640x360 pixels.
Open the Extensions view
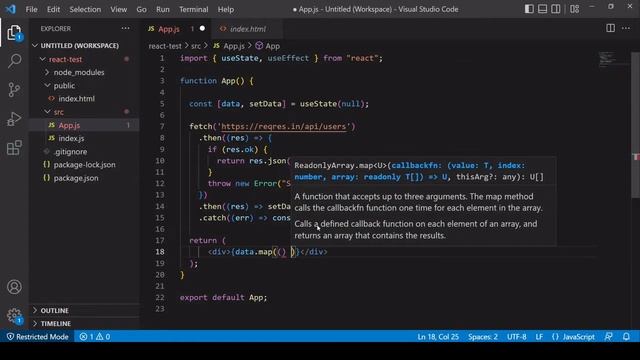pos(14,147)
